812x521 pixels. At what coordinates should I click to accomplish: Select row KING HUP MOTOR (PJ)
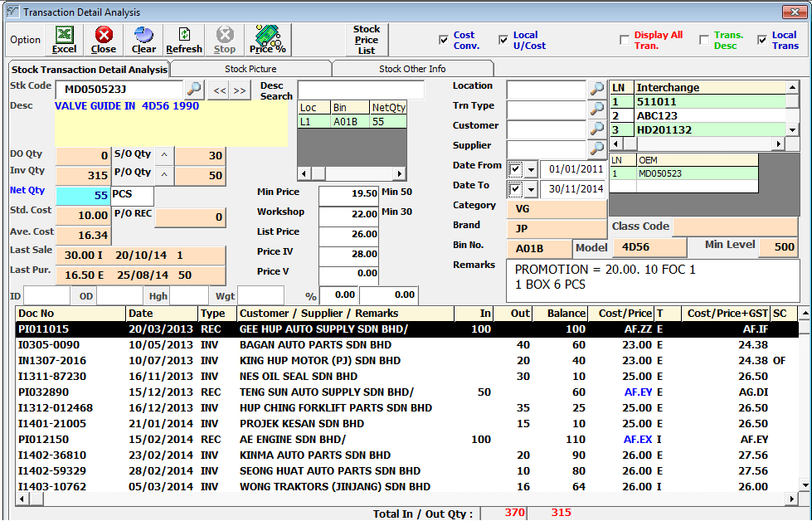pyautogui.click(x=407, y=360)
